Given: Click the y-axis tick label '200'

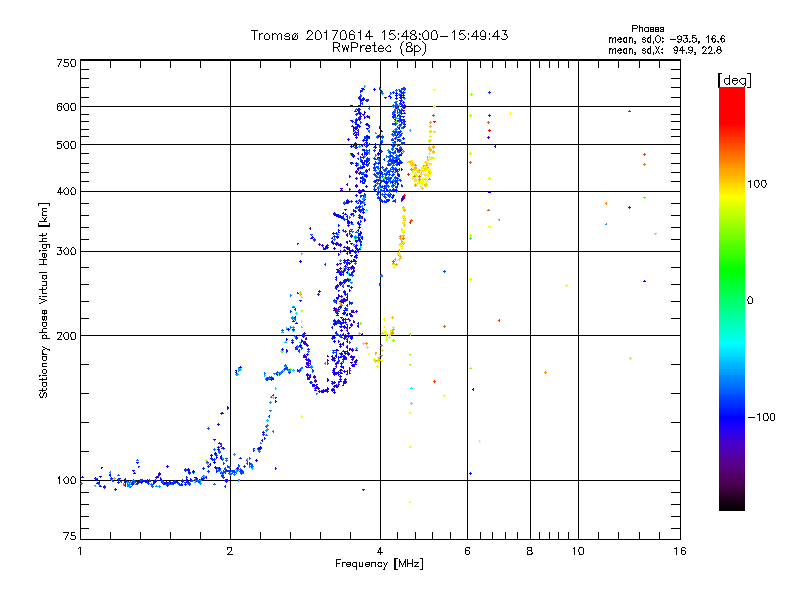Looking at the screenshot, I should [x=66, y=336].
